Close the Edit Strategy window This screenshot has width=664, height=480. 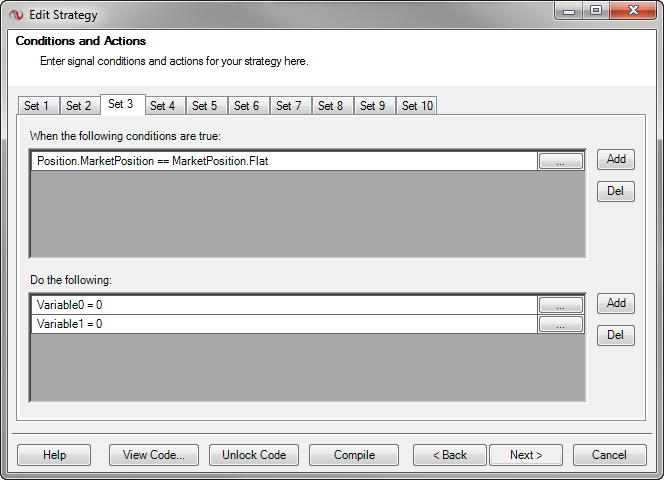pos(633,11)
